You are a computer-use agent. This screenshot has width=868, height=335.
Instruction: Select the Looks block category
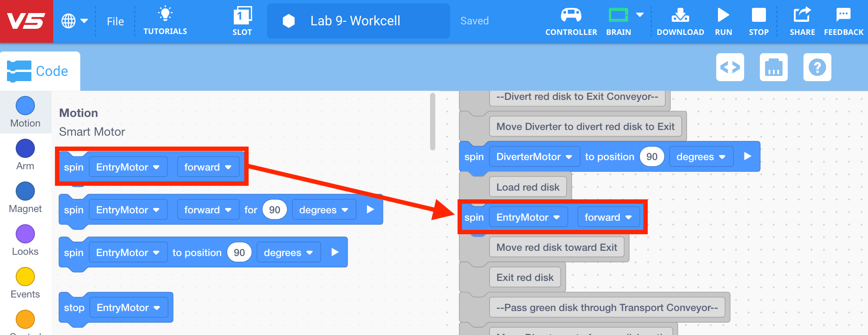25,240
